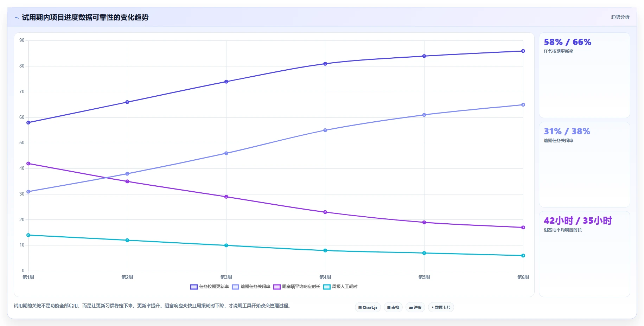
Task: Click the 第1周 x-axis label
Action: [x=28, y=277]
